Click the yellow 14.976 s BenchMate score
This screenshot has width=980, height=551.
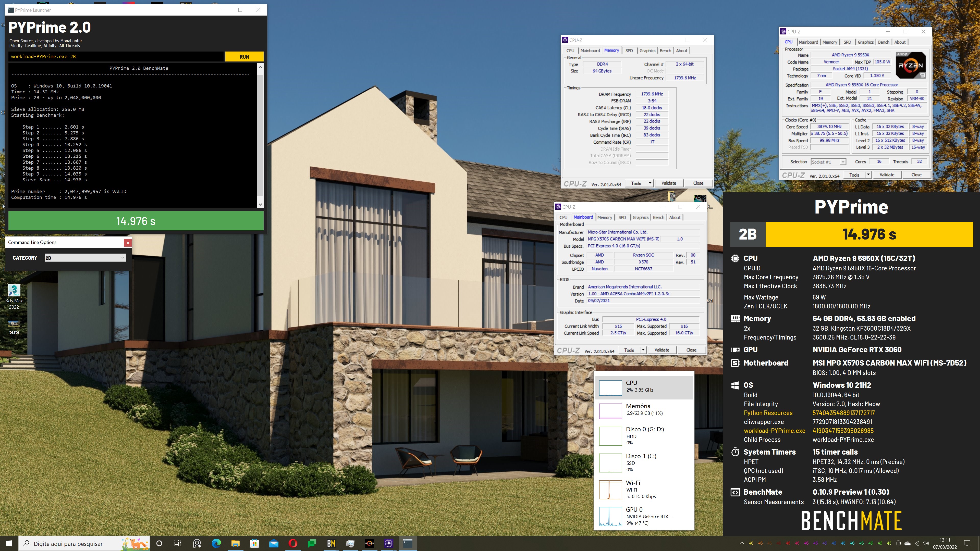[x=869, y=235]
